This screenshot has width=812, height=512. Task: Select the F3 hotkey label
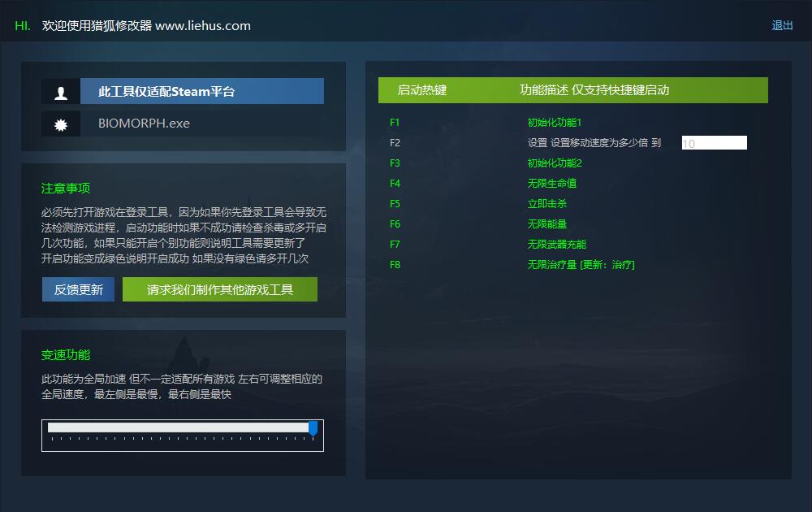point(395,163)
